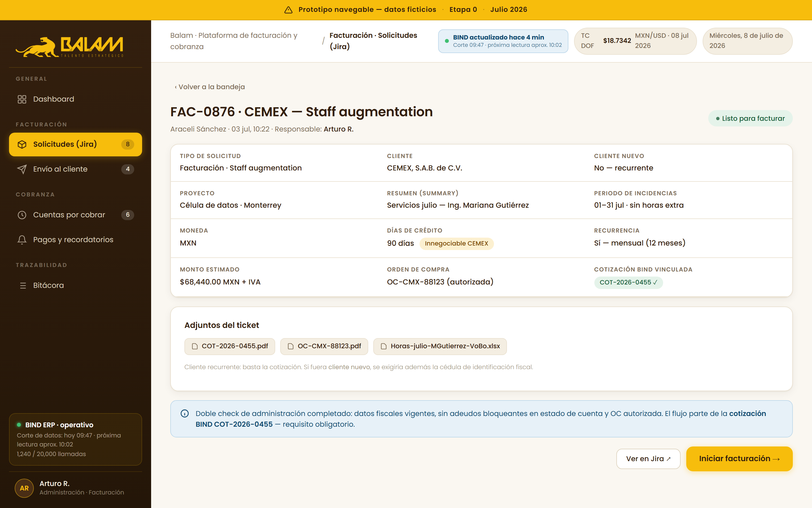
Task: Click the linked quote chip COT-2026-0455
Action: pyautogui.click(x=628, y=283)
